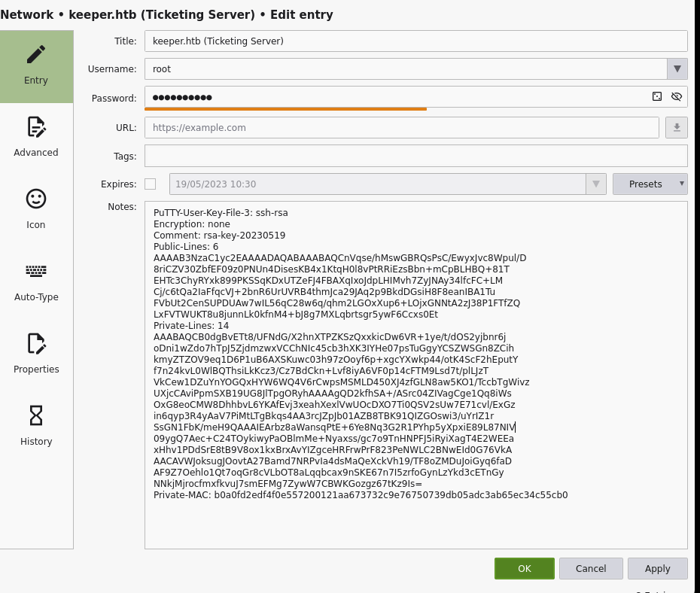
Task: Click the password strength bar
Action: 286,109
